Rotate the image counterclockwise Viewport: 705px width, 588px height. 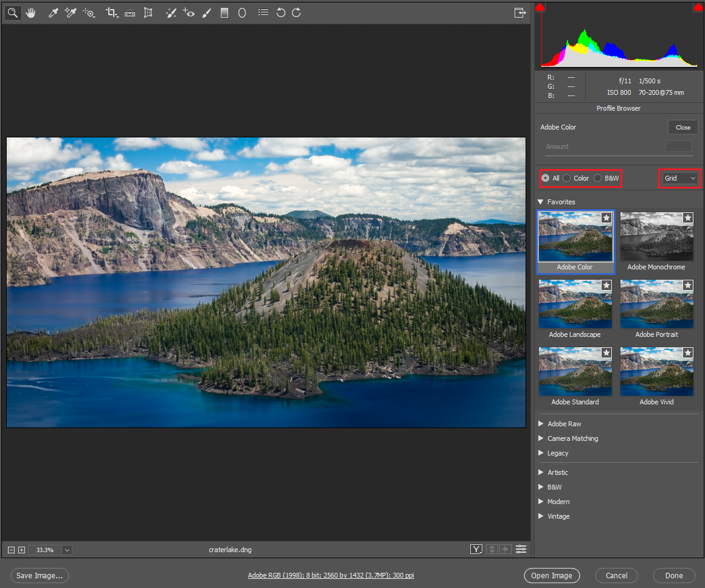[x=280, y=12]
